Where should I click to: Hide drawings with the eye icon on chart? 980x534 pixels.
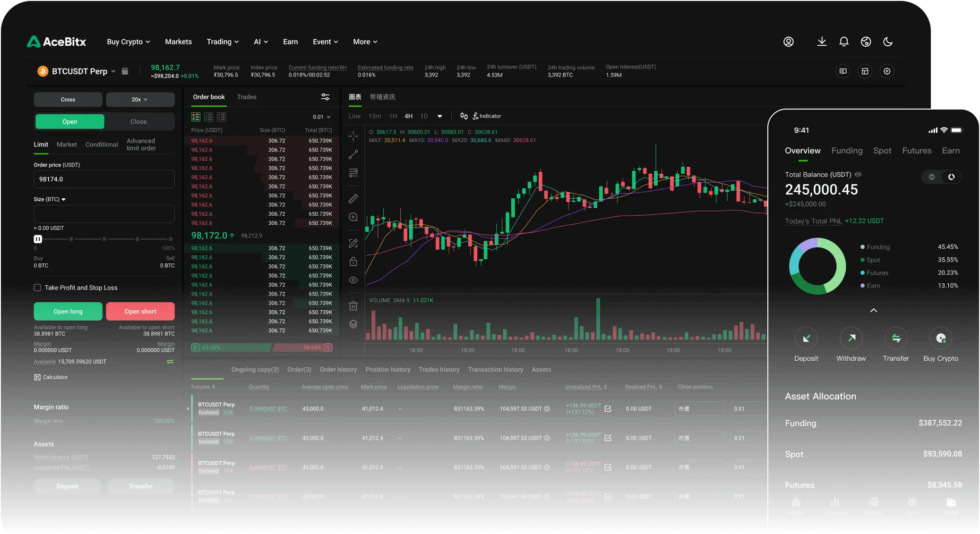click(353, 280)
